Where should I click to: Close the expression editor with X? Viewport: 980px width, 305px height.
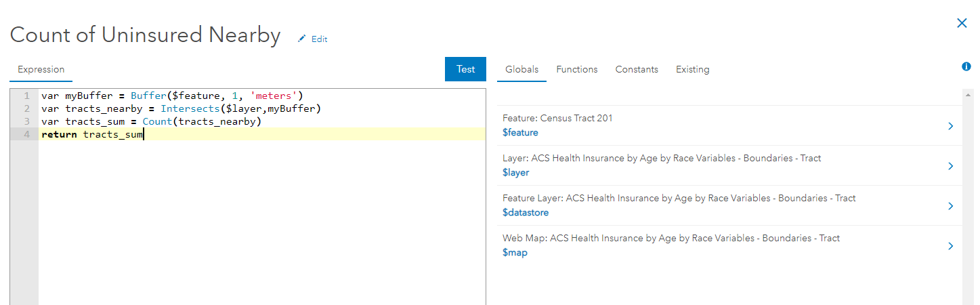tap(962, 23)
